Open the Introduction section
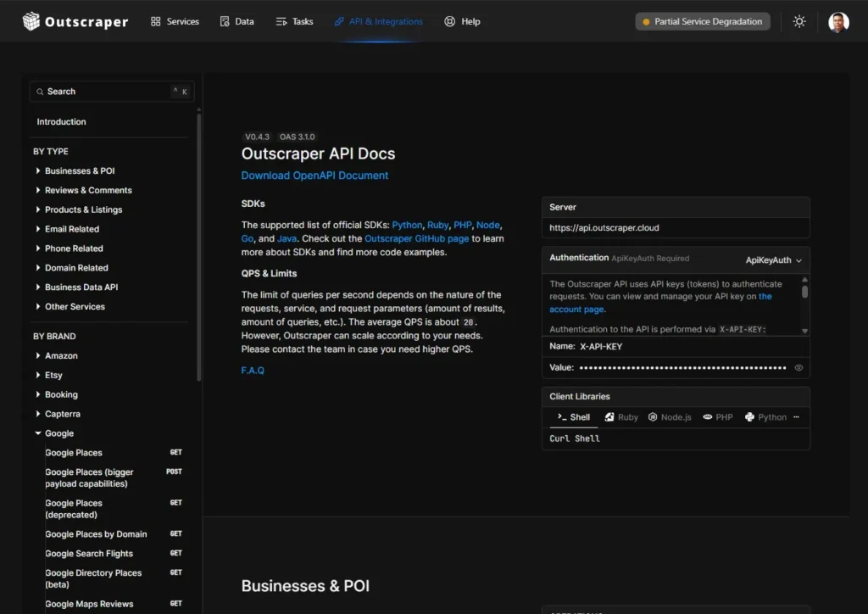The width and height of the screenshot is (868, 614). [61, 121]
